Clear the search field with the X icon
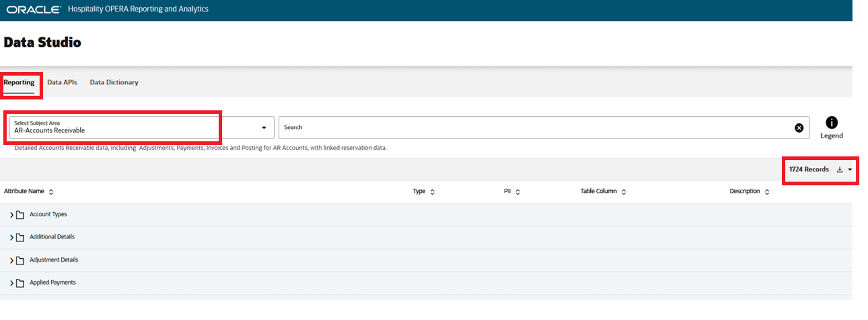The height and width of the screenshot is (320, 868). point(799,128)
